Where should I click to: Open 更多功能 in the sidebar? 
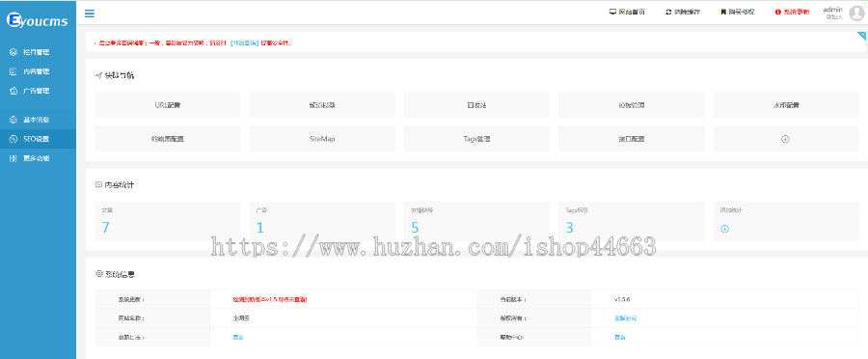[x=39, y=158]
